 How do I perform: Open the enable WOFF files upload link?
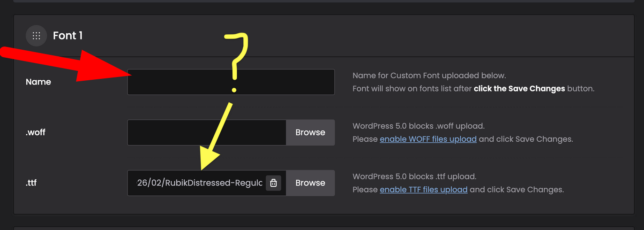tap(428, 139)
